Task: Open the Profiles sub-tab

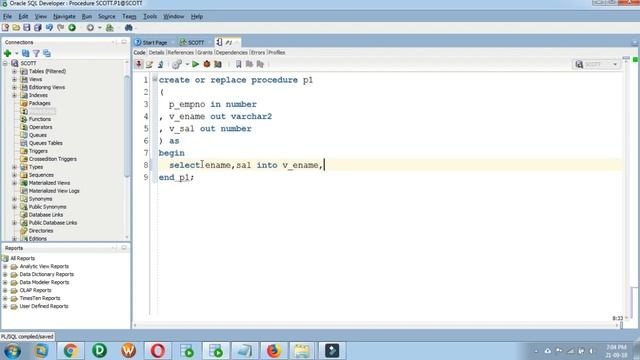Action: click(x=277, y=53)
